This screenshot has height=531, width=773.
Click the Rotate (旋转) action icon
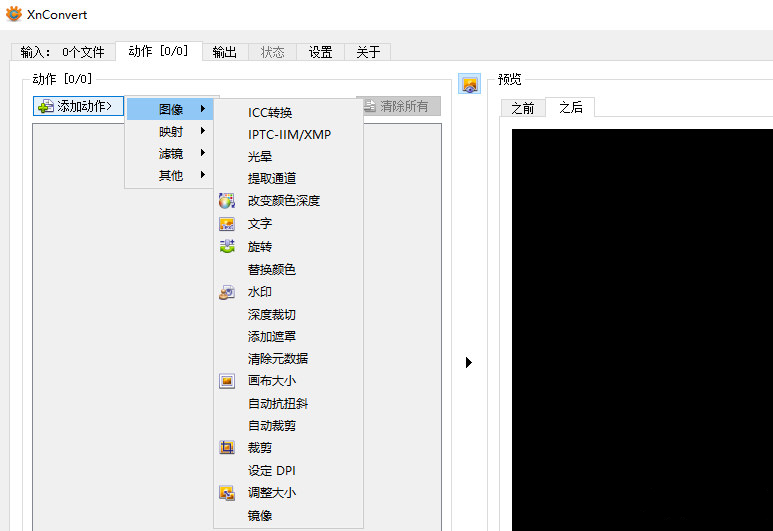click(227, 246)
